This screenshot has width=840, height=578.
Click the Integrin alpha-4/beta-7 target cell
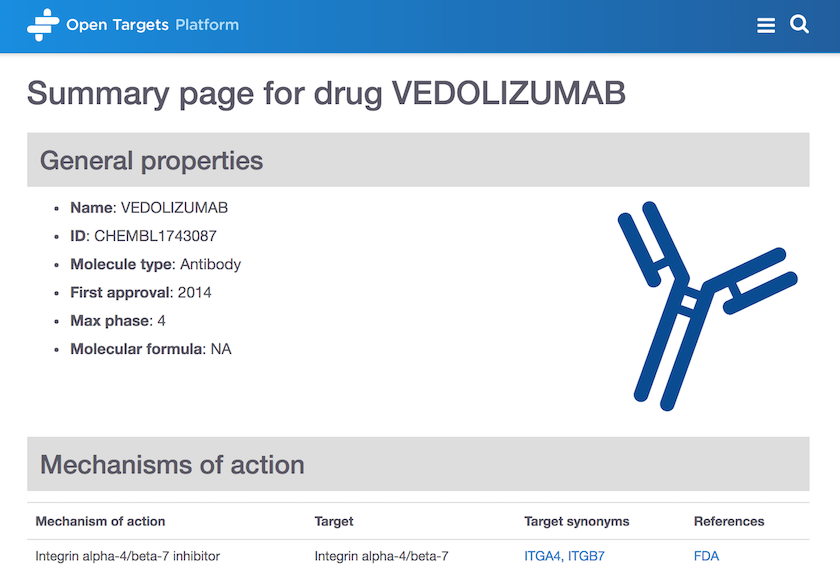[381, 556]
